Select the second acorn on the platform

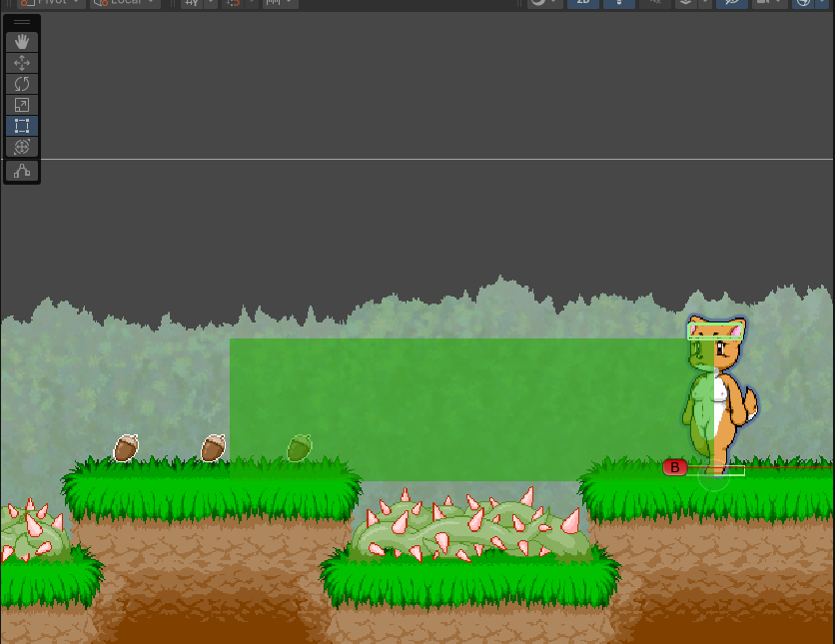coord(213,447)
